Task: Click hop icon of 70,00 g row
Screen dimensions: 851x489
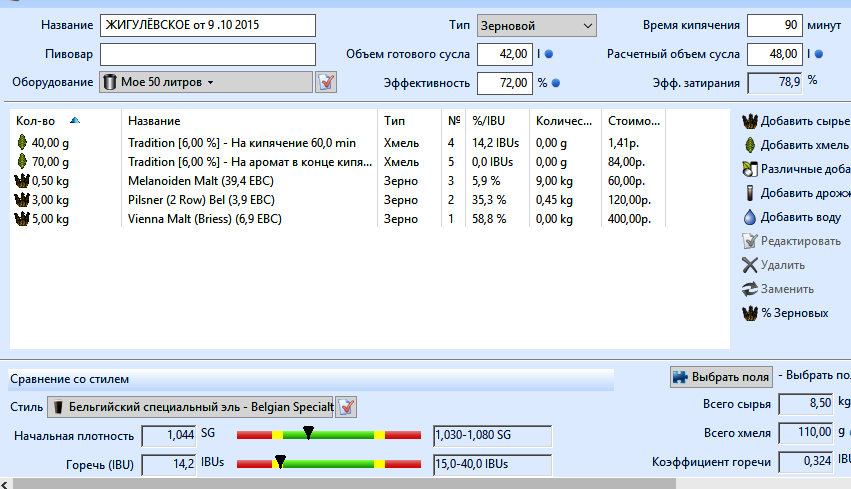Action: click(x=22, y=161)
